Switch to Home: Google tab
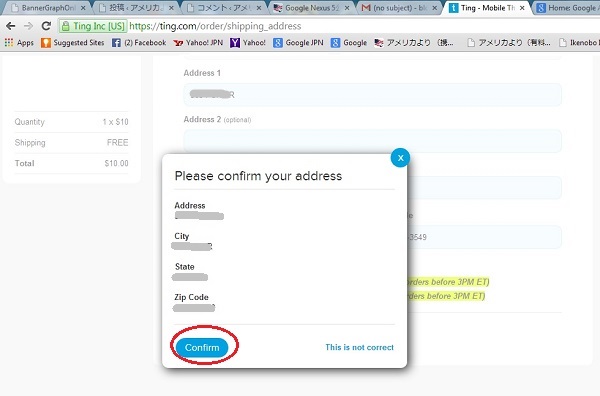Image resolution: width=600 pixels, height=396 pixels. click(567, 8)
